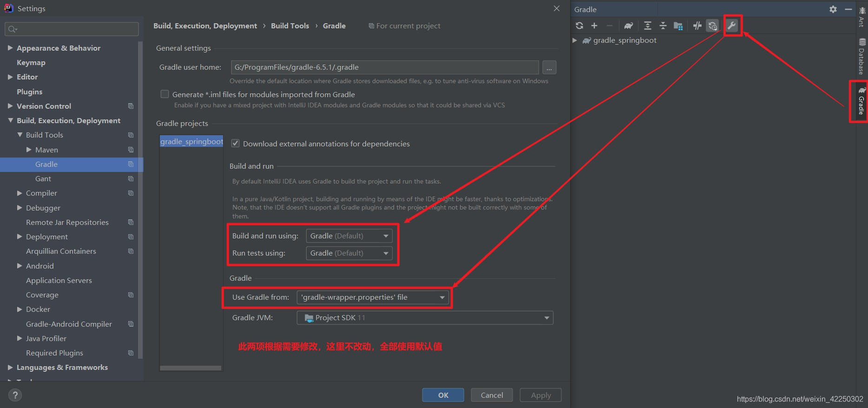The height and width of the screenshot is (408, 868).
Task: Expand the Maven settings node
Action: 29,150
